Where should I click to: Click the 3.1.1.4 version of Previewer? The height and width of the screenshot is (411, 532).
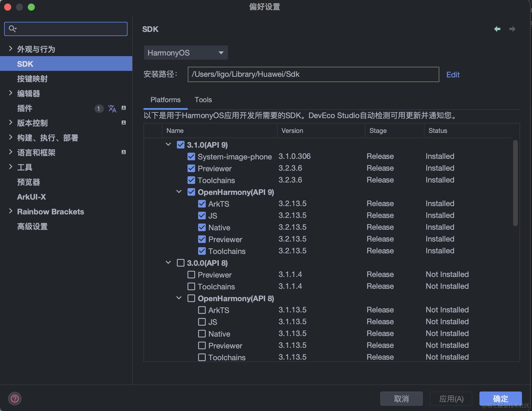click(290, 274)
